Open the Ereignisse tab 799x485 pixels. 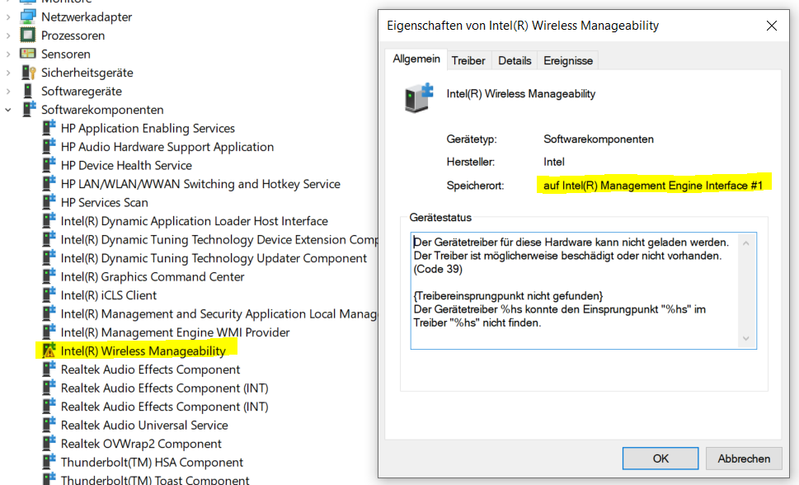click(x=568, y=61)
